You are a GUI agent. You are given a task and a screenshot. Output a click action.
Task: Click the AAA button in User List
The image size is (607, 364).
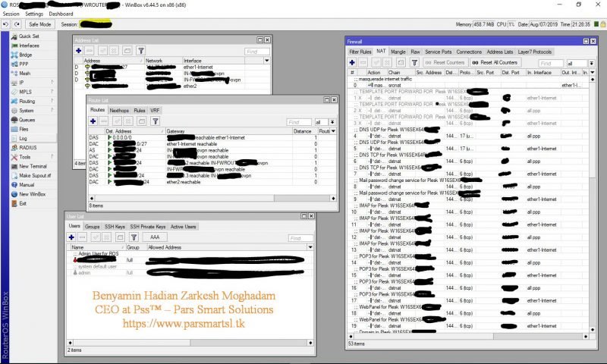click(155, 237)
